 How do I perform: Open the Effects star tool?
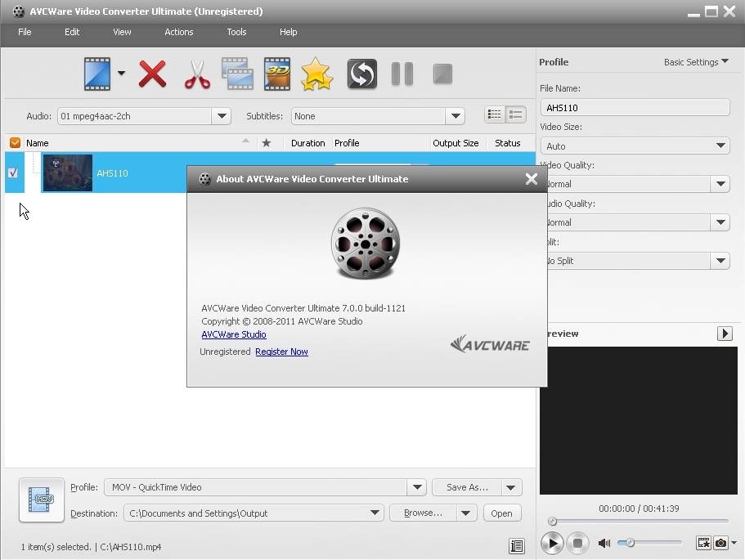(316, 74)
